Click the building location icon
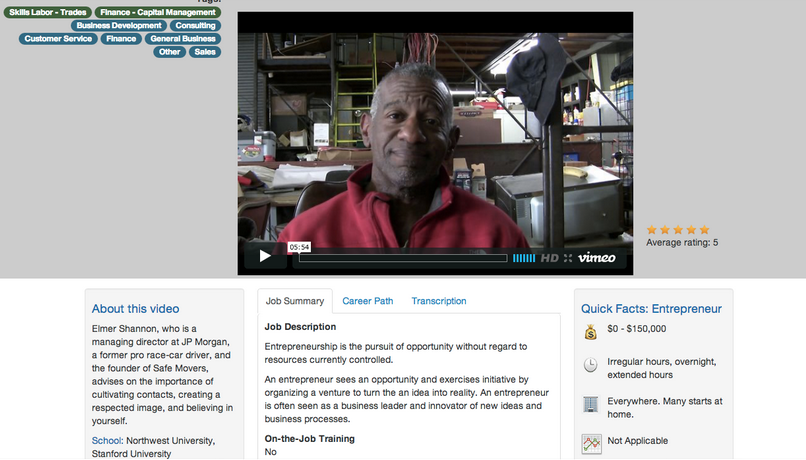 click(591, 404)
